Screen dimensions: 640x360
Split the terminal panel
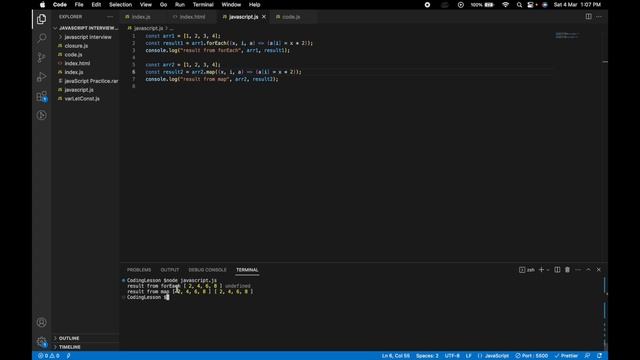557,270
